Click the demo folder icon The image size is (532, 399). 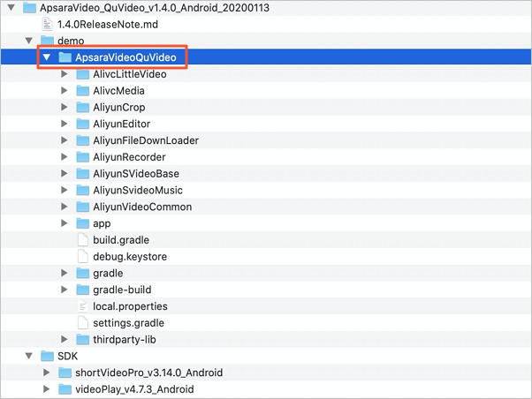pos(47,41)
